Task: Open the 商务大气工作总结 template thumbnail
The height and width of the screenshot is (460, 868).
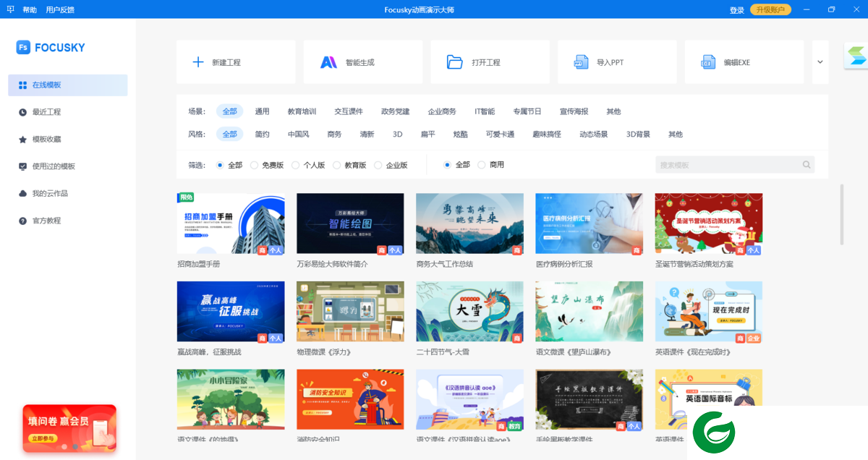Action: 469,224
